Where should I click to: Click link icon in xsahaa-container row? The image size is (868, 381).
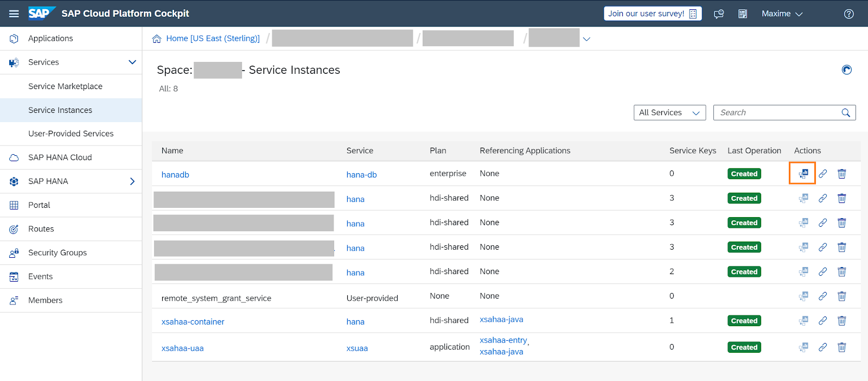823,321
